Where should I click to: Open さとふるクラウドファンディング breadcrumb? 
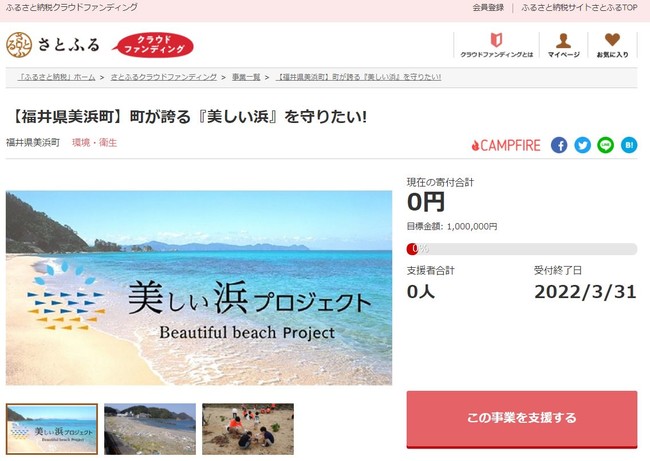point(164,77)
